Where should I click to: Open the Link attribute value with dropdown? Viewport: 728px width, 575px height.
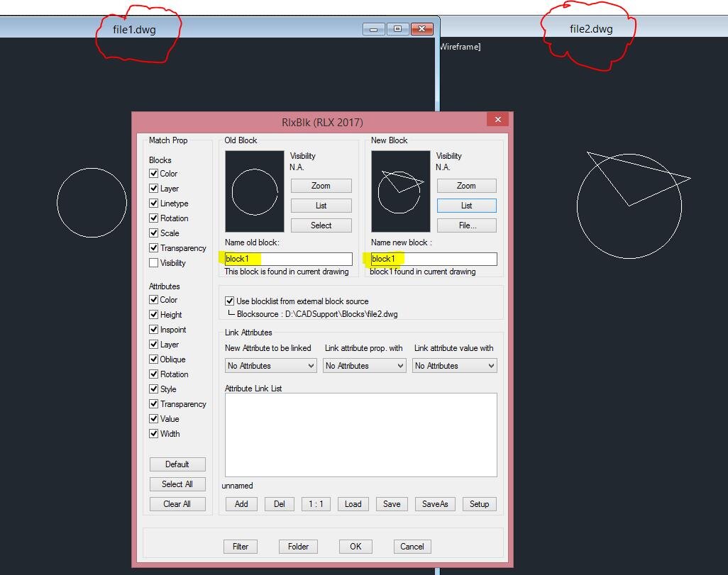pos(455,366)
